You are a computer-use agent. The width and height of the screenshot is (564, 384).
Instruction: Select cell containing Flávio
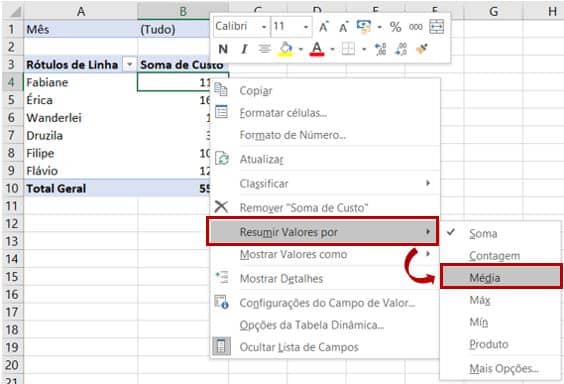point(81,171)
